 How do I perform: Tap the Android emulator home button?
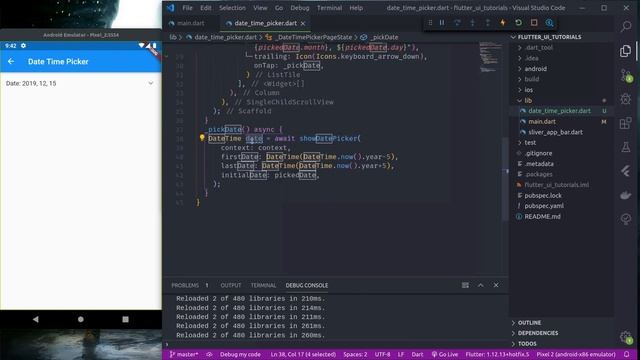coord(80,319)
